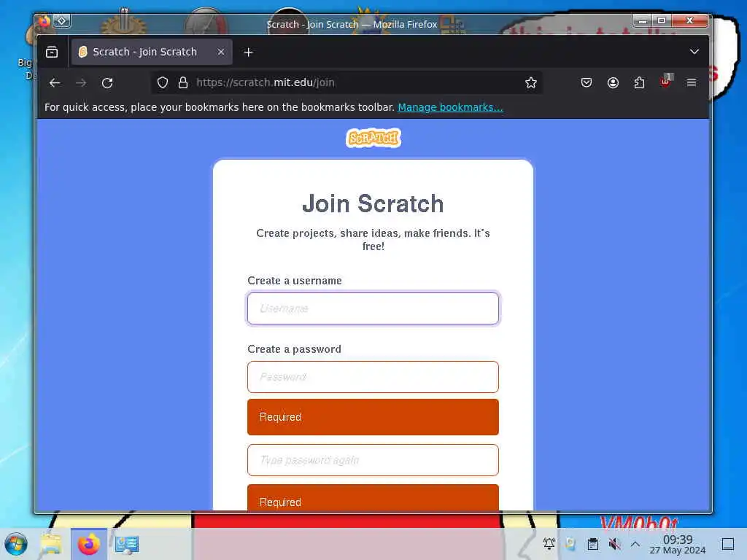Screen dimensions: 747x560
Task: Open the Firefox hamburger application menu
Action: tap(692, 83)
